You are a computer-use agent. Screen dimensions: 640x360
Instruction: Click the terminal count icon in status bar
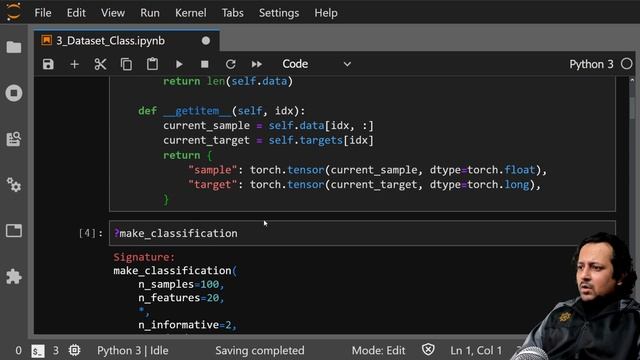[x=38, y=351]
